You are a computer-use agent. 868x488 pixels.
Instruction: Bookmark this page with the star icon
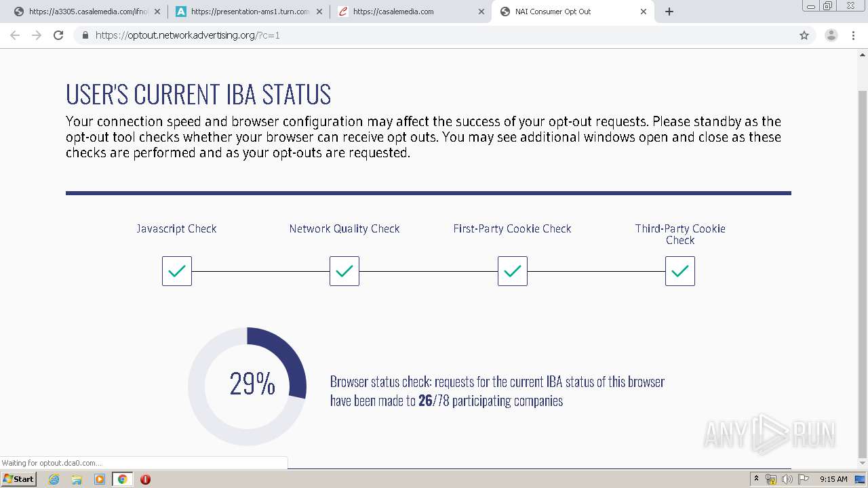(804, 35)
